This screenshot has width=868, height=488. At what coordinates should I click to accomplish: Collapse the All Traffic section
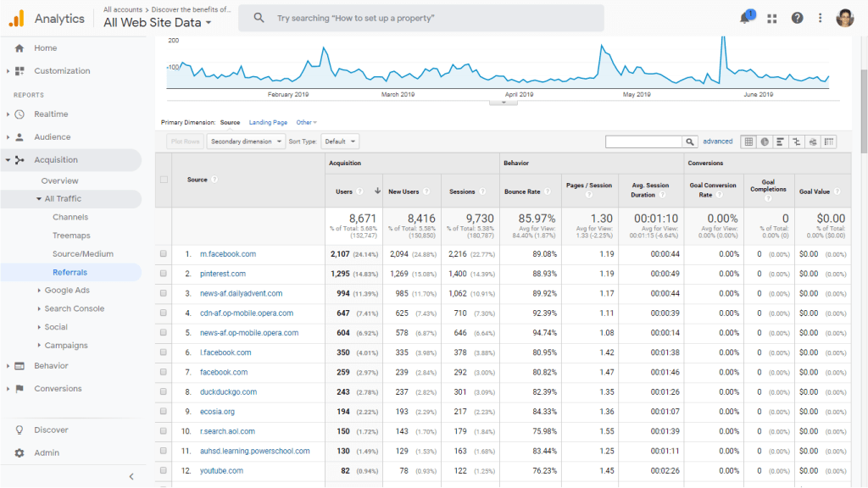(39, 198)
